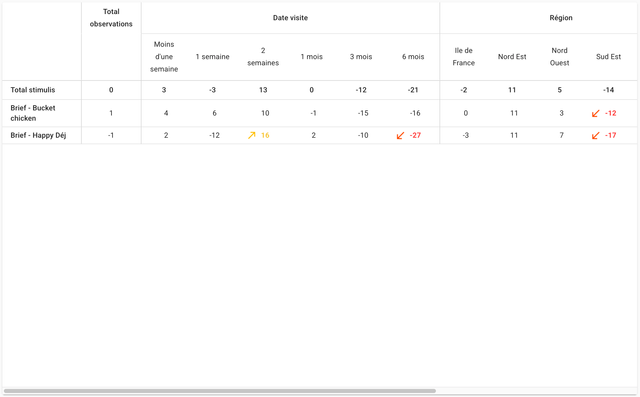Click the 13 value under 2 semaines

pos(263,90)
